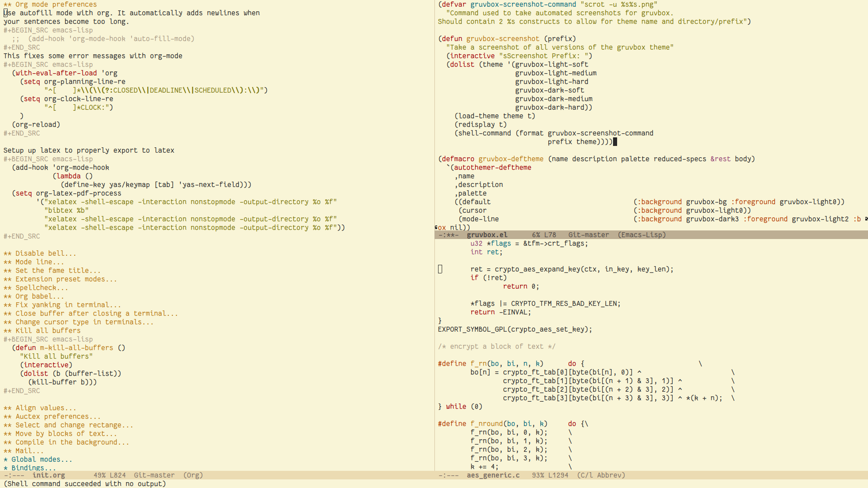The height and width of the screenshot is (488, 868).
Task: Click Git-master indicator in init.org modeline
Action: (154, 475)
